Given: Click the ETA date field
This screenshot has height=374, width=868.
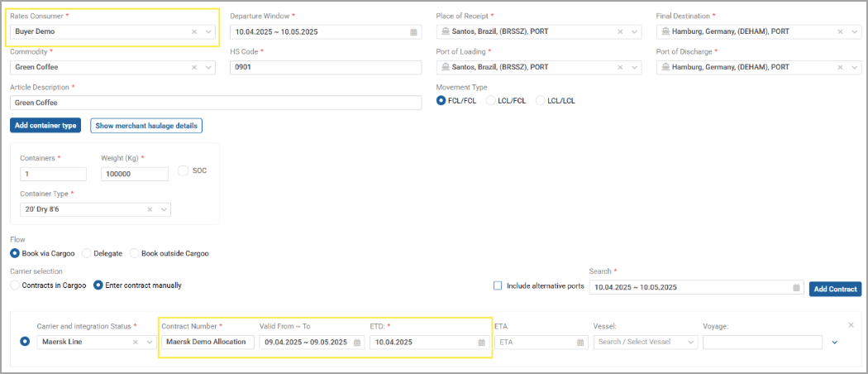Looking at the screenshot, I should point(541,342).
